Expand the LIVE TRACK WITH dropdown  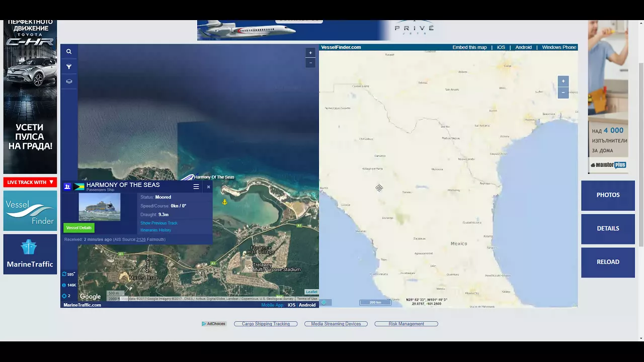pos(30,182)
